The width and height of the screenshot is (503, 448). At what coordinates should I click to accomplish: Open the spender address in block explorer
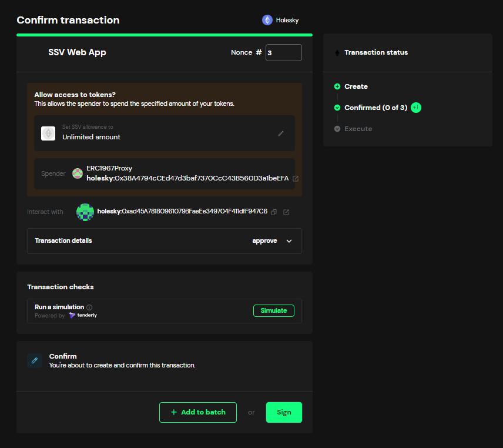click(296, 178)
